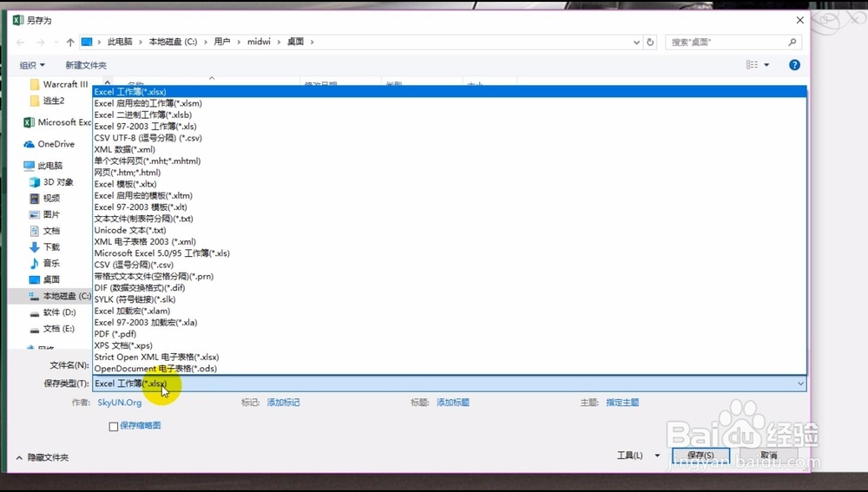
Task: Choose XML 数据(*.xml) format
Action: (449, 149)
